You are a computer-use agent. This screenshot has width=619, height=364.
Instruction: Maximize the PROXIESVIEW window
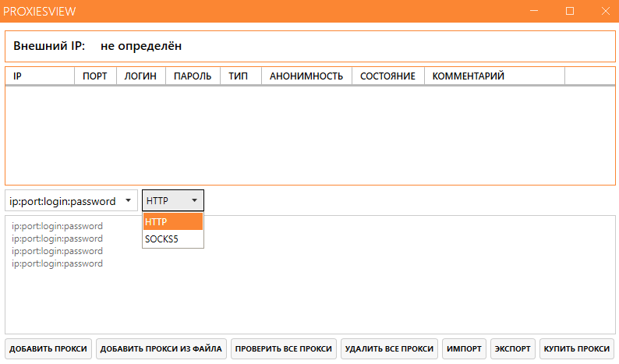(570, 11)
